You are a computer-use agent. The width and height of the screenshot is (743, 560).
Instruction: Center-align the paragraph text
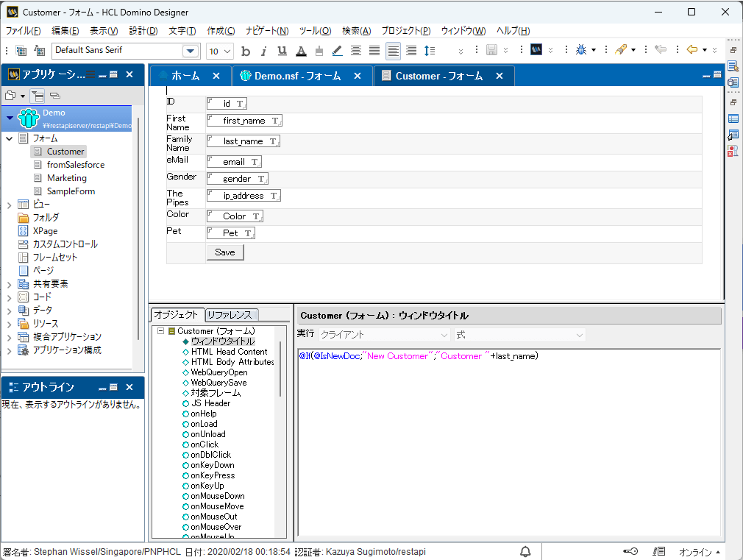[356, 51]
